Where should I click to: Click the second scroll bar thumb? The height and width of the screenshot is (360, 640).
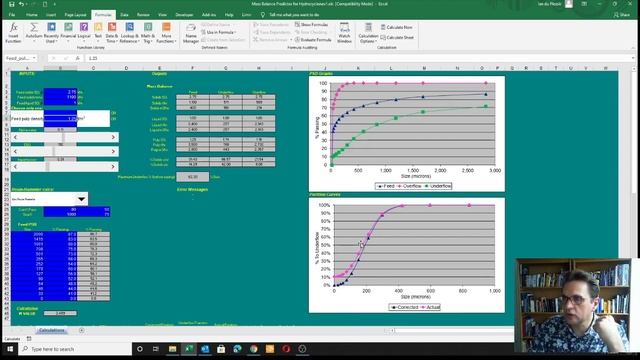tap(54, 151)
